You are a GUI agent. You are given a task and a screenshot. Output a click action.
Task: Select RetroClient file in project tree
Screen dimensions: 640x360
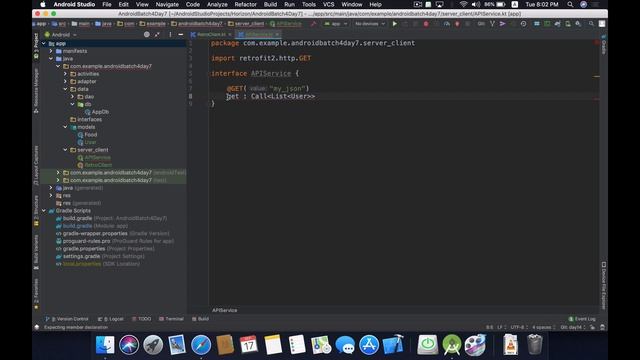[98, 165]
